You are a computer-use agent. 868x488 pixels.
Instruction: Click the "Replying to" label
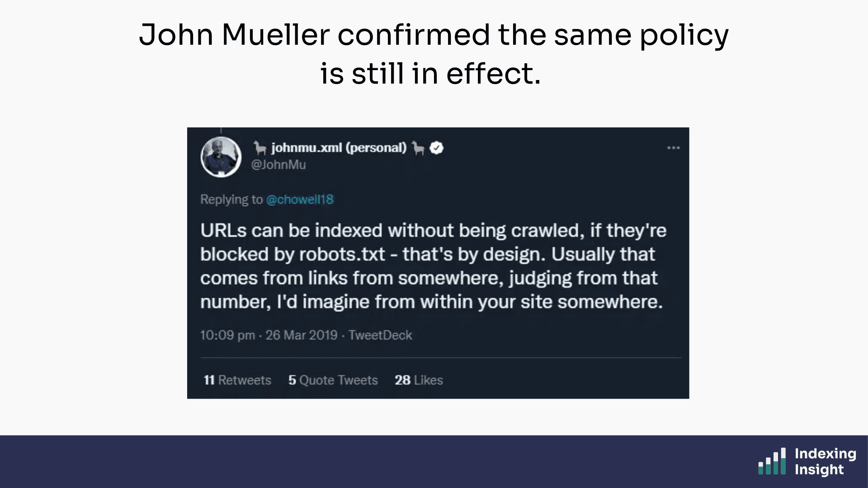(231, 199)
